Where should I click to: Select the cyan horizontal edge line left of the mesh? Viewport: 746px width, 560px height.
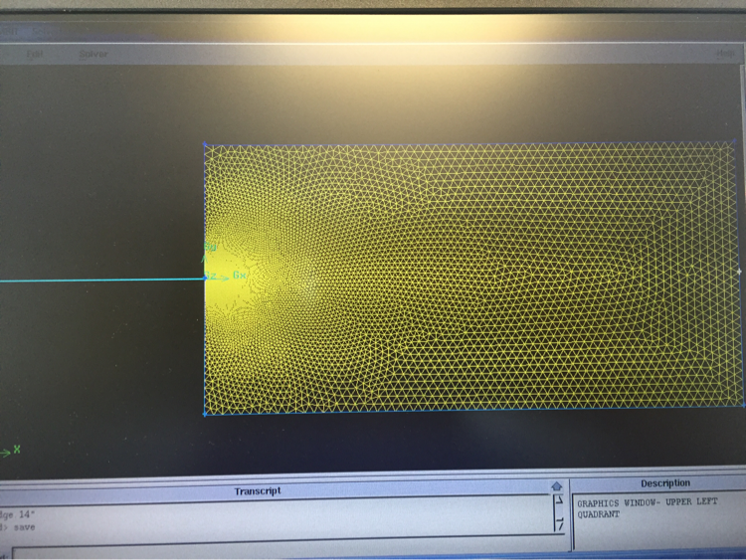(x=101, y=280)
